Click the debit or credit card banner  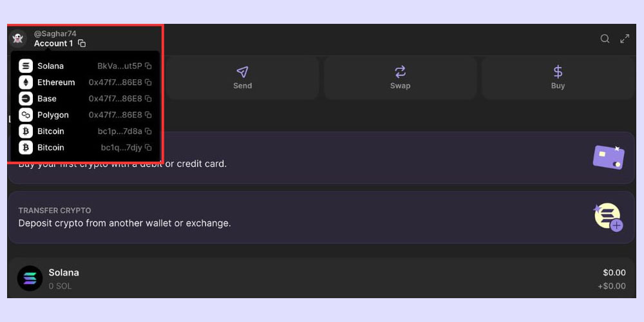(386, 158)
